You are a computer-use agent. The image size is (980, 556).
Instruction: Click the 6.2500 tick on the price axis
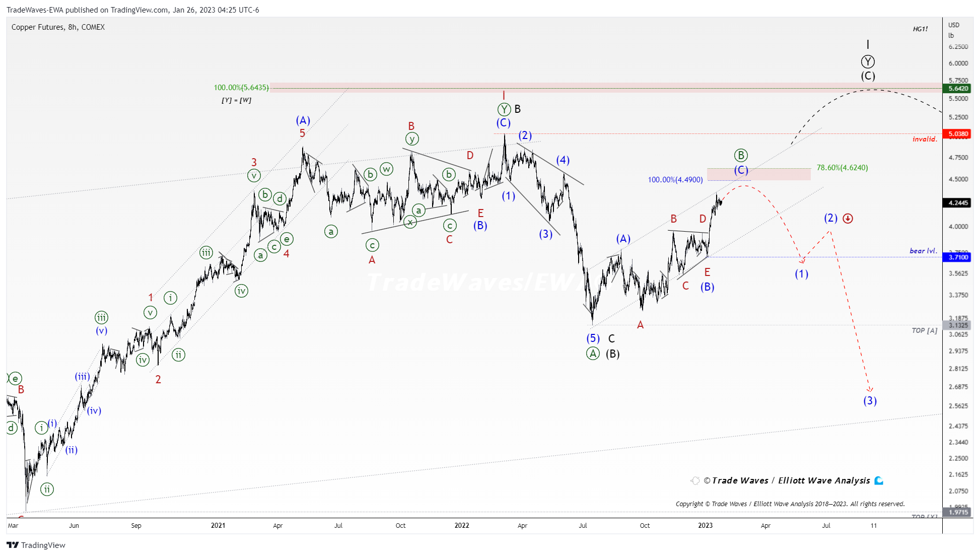click(958, 47)
